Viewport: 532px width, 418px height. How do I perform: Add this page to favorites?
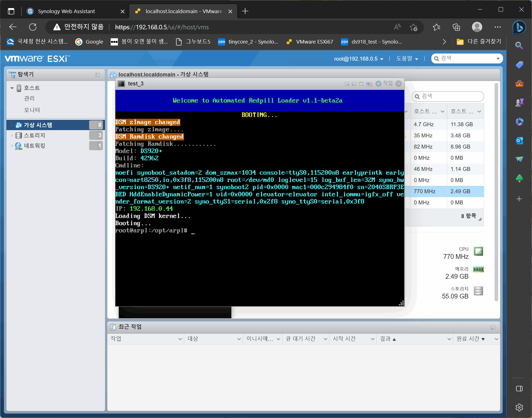click(x=414, y=27)
